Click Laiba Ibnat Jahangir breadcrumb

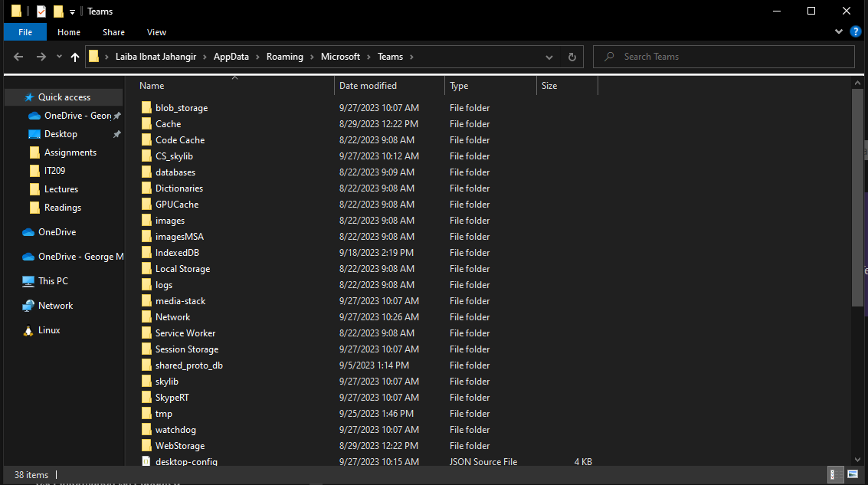156,57
